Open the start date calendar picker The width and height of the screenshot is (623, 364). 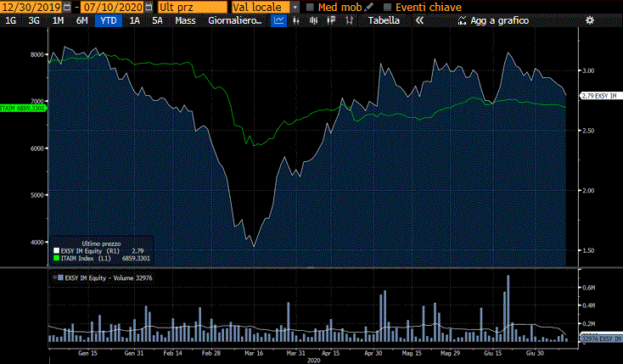coord(68,7)
